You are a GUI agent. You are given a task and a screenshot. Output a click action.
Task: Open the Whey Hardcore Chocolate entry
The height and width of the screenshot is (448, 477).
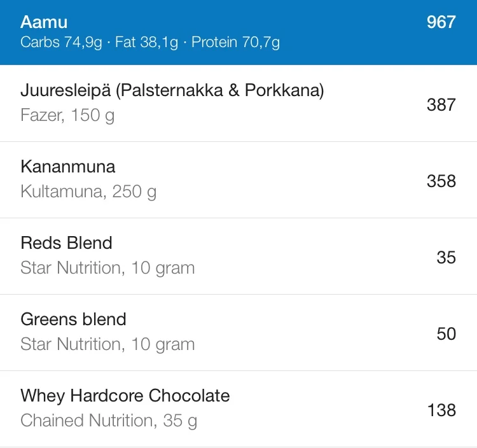click(125, 396)
